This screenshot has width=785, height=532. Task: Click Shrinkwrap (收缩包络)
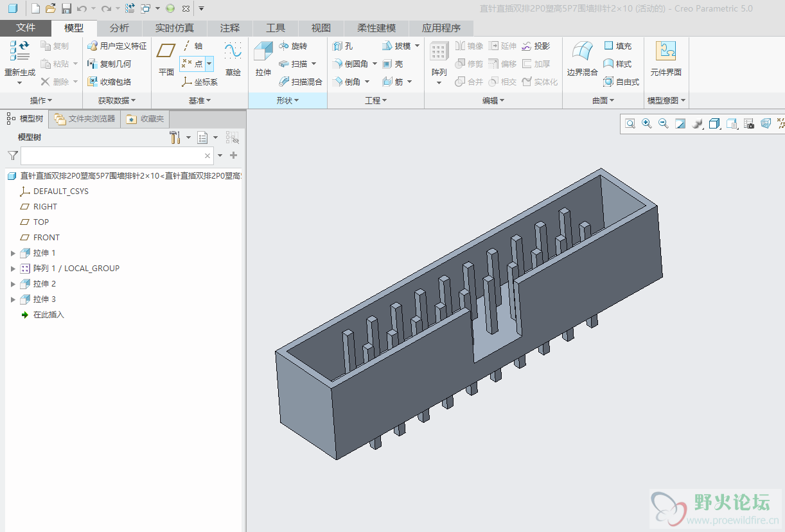(x=109, y=82)
